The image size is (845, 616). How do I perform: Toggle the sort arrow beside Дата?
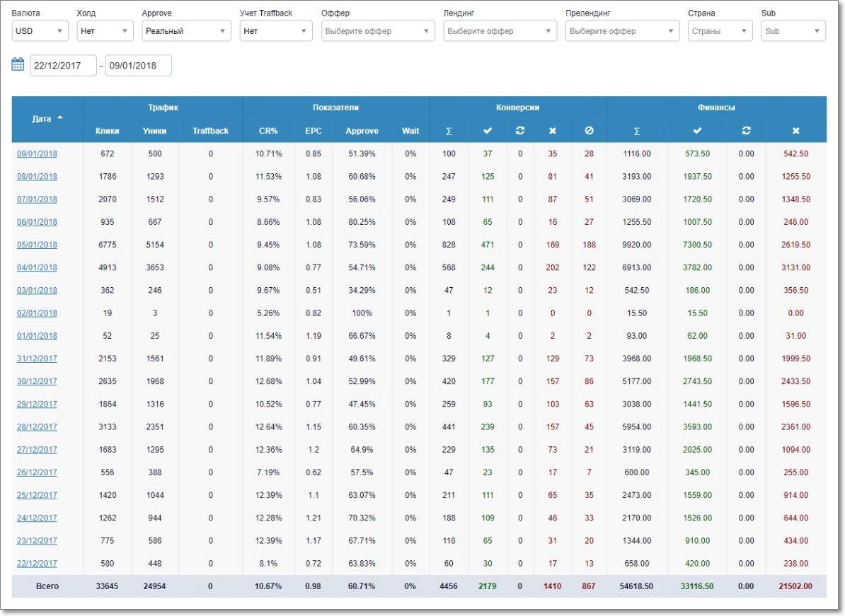click(x=60, y=118)
